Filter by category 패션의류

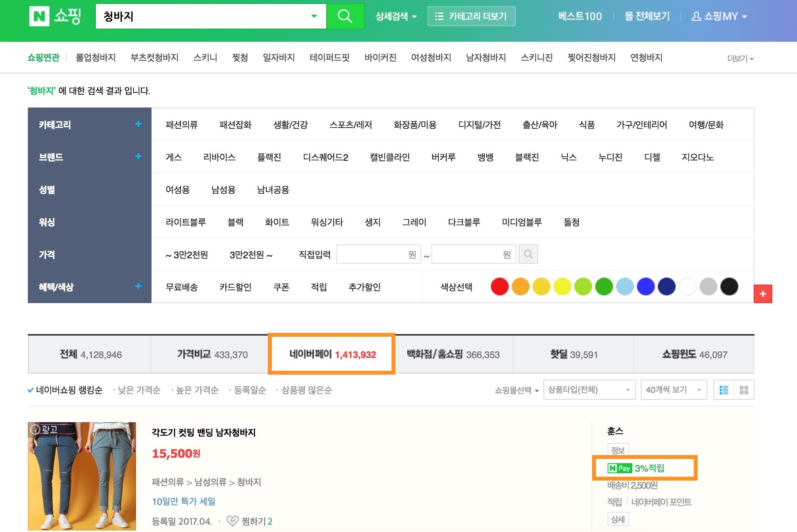pyautogui.click(x=182, y=124)
